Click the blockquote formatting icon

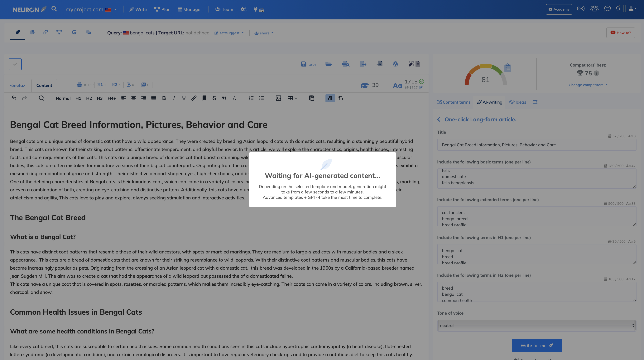[224, 98]
